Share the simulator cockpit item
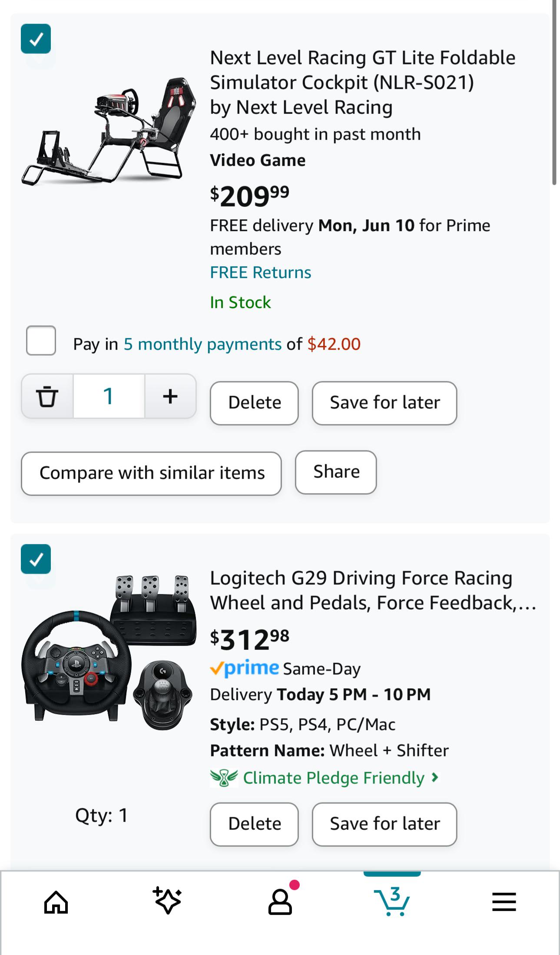 tap(336, 472)
